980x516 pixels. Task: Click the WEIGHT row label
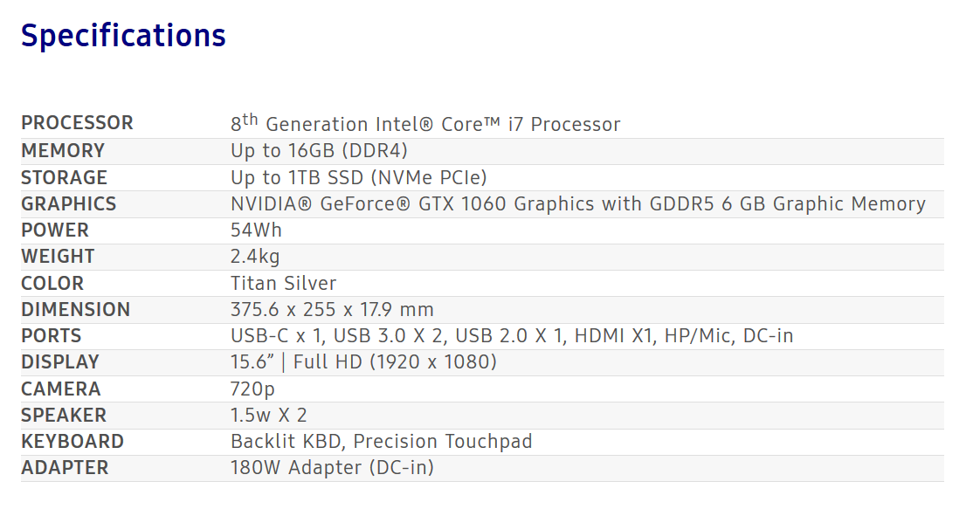click(58, 256)
